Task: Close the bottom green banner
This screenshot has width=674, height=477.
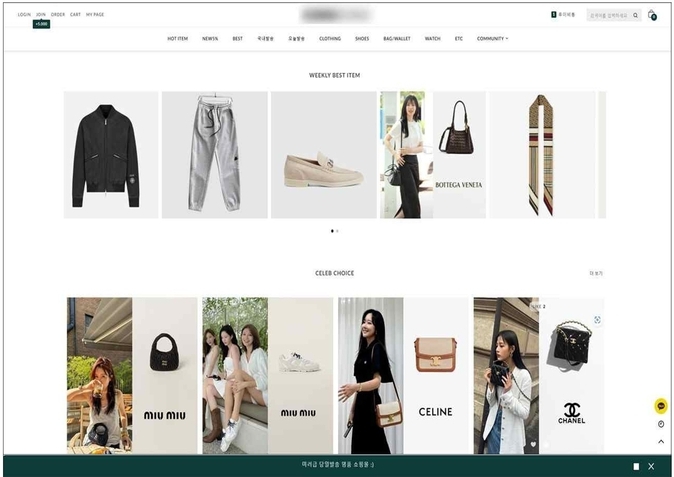Action: (x=651, y=466)
